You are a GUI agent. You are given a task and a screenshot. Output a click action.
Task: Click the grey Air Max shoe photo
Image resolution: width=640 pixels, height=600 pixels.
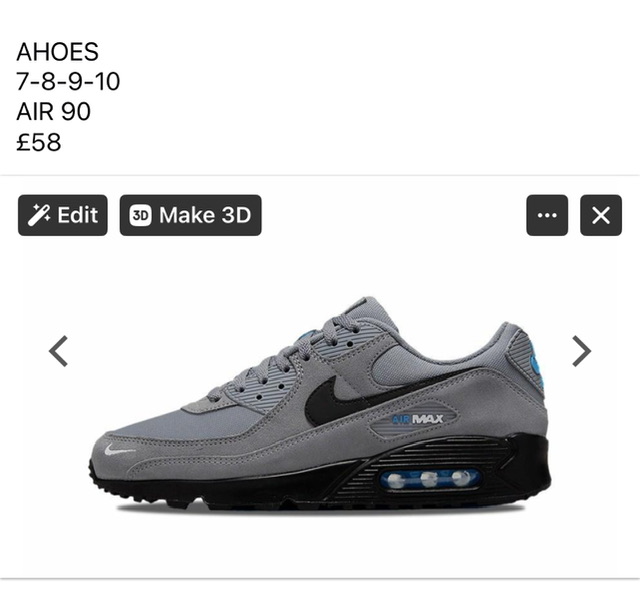[x=320, y=404]
